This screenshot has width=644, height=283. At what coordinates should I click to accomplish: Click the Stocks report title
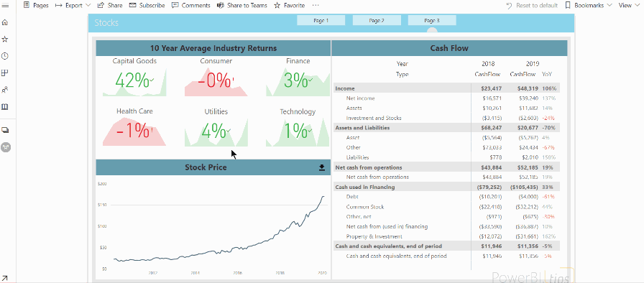tap(106, 22)
